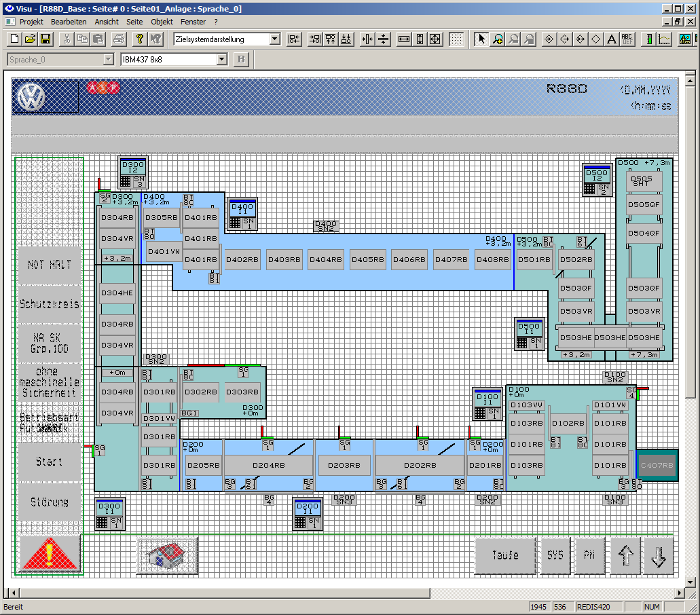Expand the Zielsystemdarstellung dropdown
Screen dimensions: 700x615
click(274, 39)
